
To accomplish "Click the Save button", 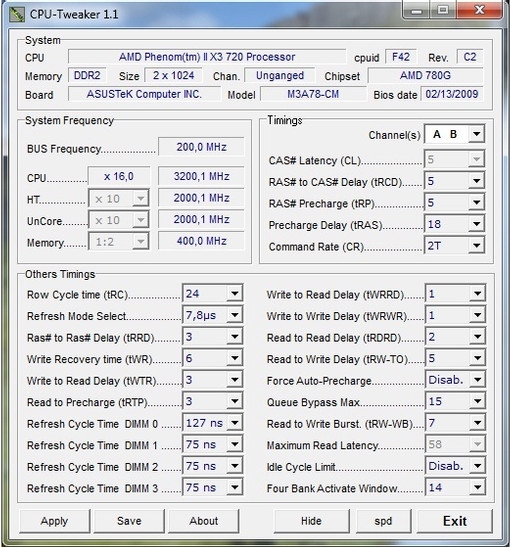I will (x=129, y=521).
